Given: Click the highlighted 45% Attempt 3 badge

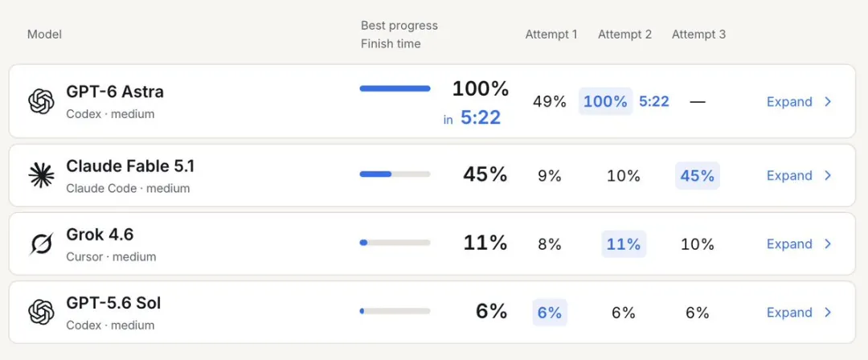Looking at the screenshot, I should 698,175.
